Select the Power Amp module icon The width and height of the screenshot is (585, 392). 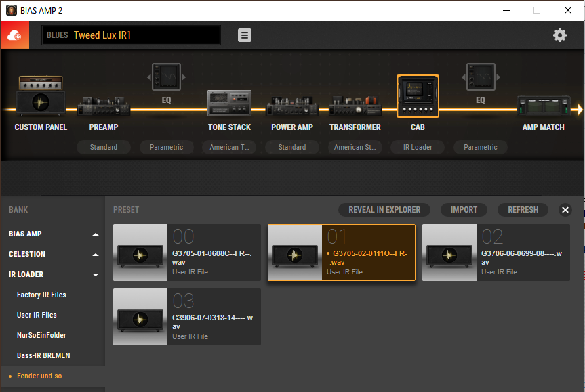click(x=292, y=106)
